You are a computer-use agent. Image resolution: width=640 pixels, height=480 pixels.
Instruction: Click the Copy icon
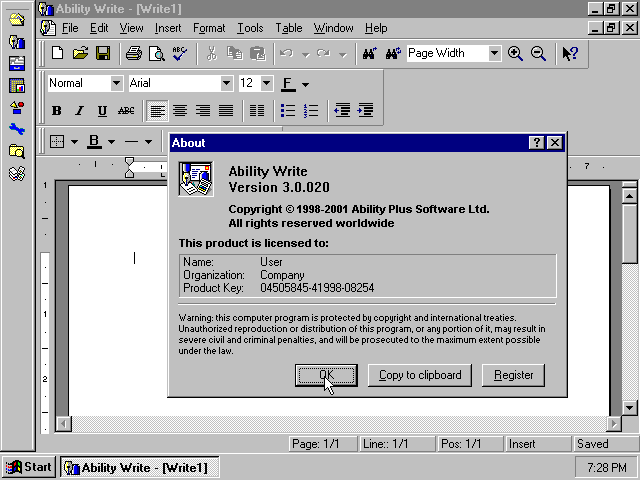click(x=235, y=53)
